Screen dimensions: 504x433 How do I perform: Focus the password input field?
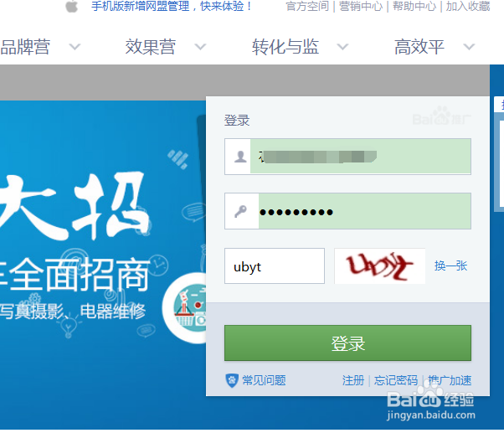point(347,211)
